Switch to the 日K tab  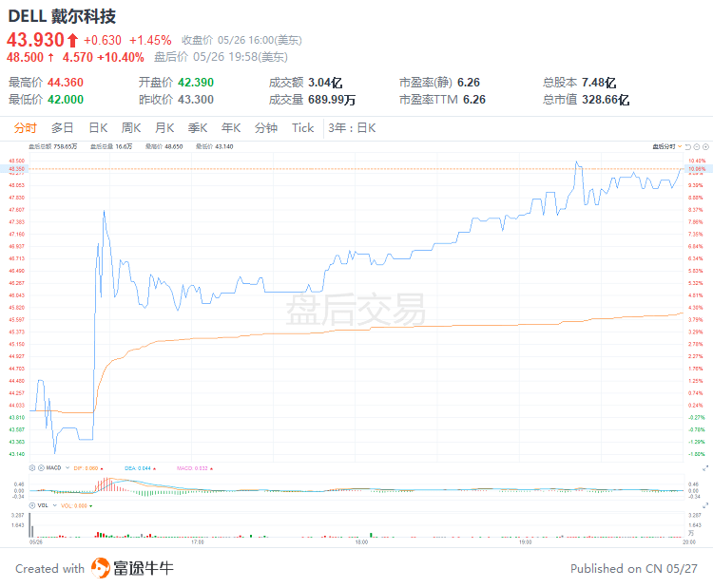coord(98,128)
